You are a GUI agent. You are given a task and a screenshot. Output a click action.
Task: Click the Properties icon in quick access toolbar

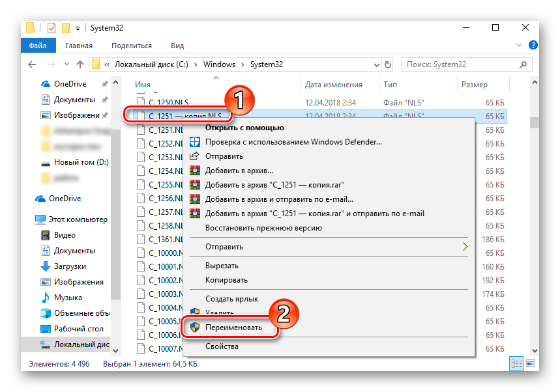(x=51, y=29)
